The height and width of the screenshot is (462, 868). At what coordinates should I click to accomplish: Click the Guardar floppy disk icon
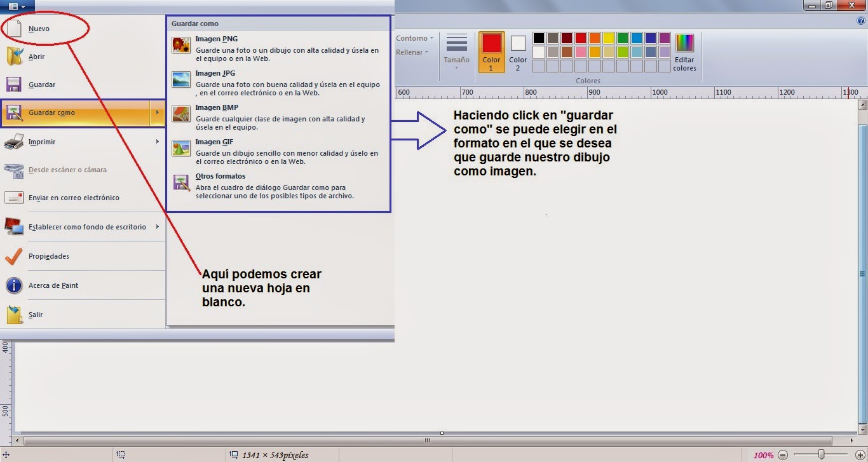click(15, 85)
